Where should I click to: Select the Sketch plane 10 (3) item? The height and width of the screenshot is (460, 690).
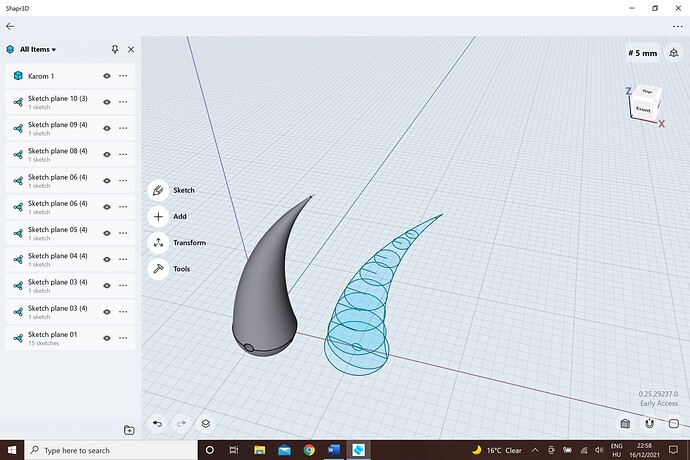click(70, 102)
